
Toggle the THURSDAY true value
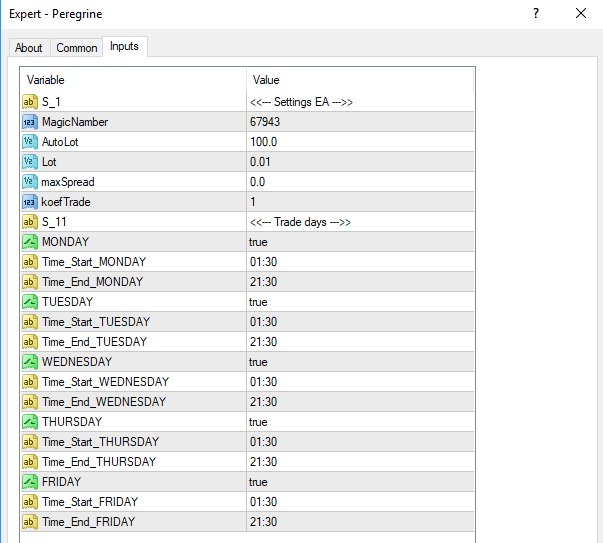pos(258,422)
